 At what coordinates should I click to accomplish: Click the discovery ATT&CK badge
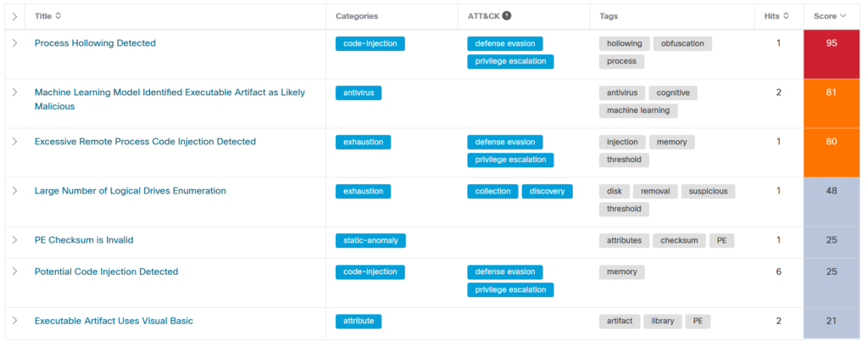(x=547, y=191)
